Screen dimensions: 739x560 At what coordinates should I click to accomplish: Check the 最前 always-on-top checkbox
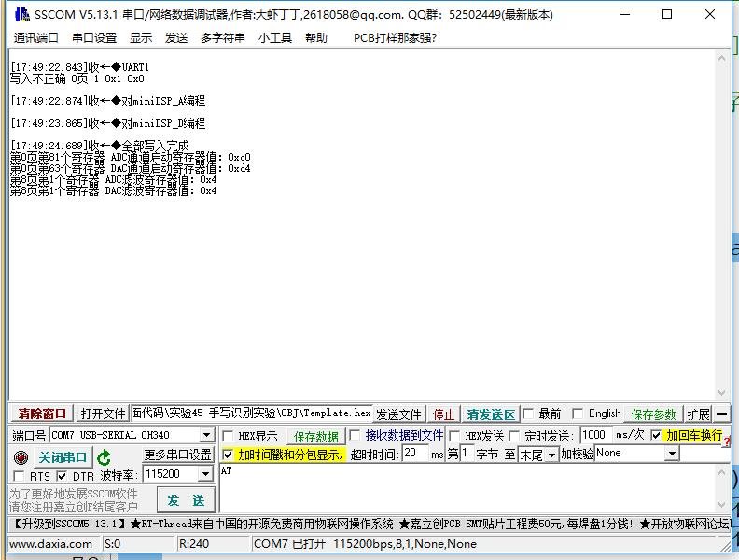[x=528, y=413]
